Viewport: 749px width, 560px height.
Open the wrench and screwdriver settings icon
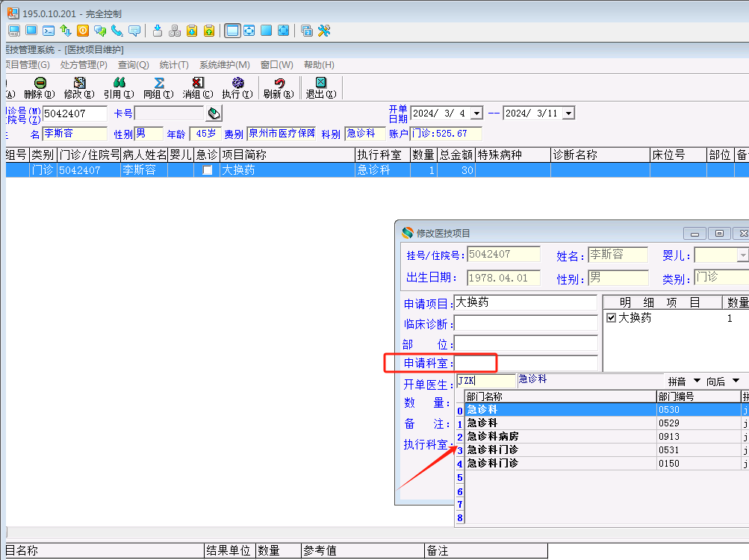pyautogui.click(x=324, y=31)
